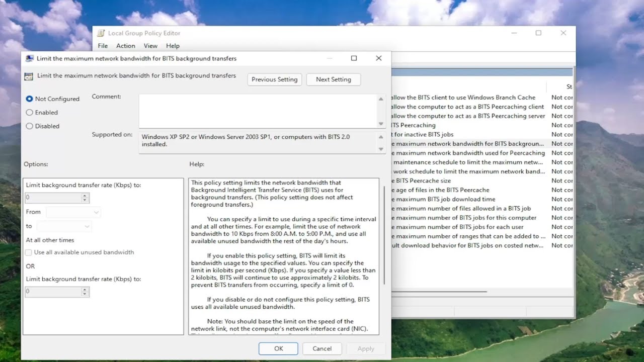Select 'maintenance schedule to limit the maximum netw...' row
Screen dimensions: 644x362
[482, 162]
